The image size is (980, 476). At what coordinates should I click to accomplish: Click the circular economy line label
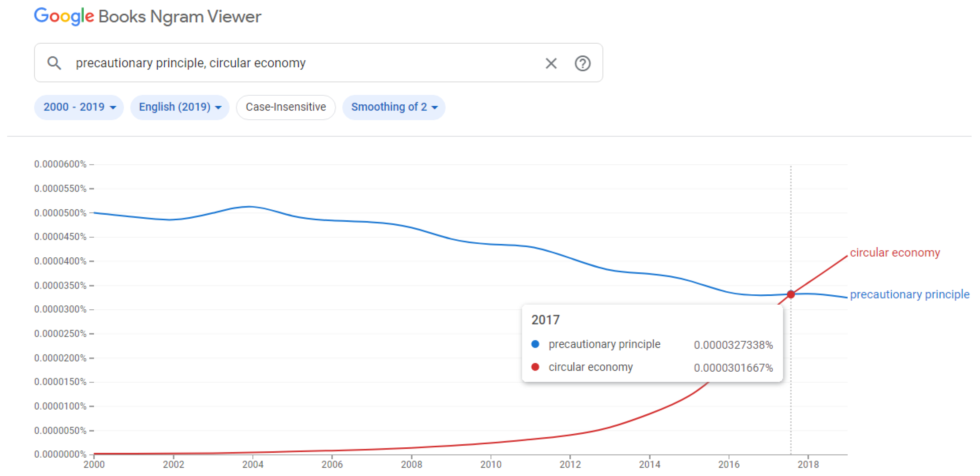[x=895, y=252]
